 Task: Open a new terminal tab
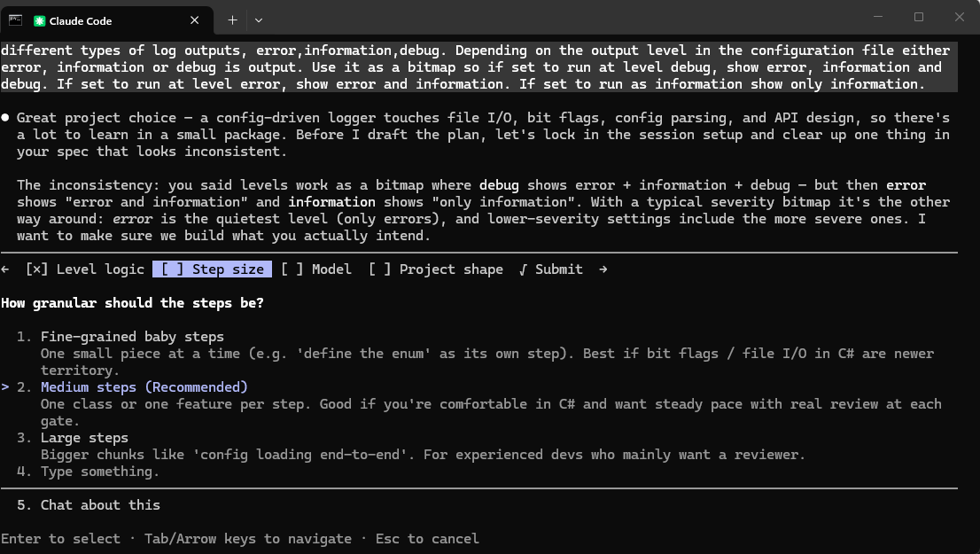[x=232, y=20]
